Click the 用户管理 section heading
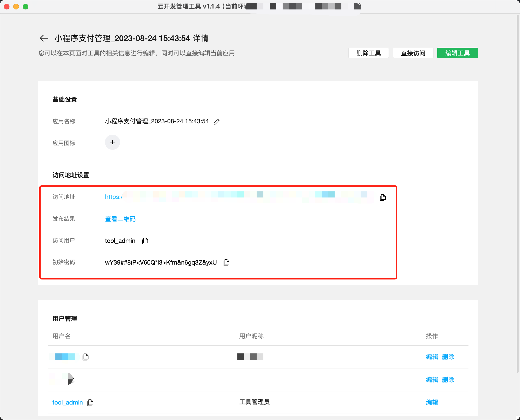Image resolution: width=520 pixels, height=420 pixels. tap(65, 319)
